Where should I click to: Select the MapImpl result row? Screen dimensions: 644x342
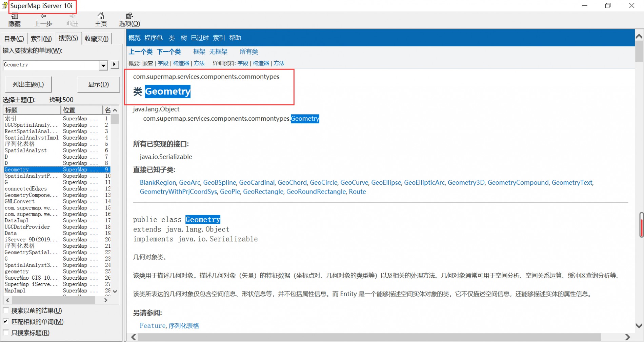pos(57,290)
